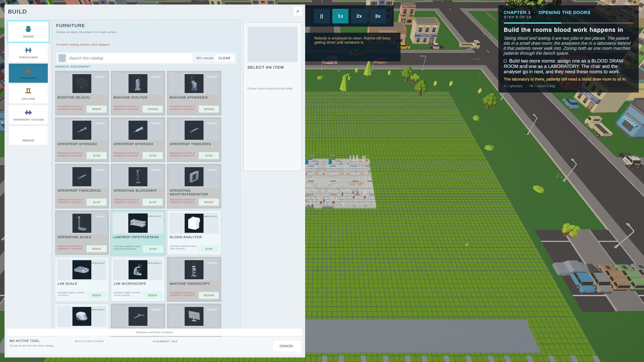Open the Structures build category
The height and width of the screenshot is (362, 644).
[x=28, y=52]
